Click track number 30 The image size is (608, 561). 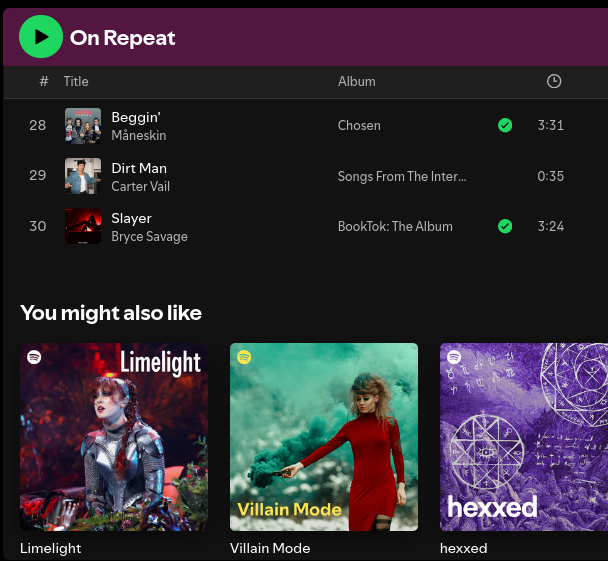(38, 226)
